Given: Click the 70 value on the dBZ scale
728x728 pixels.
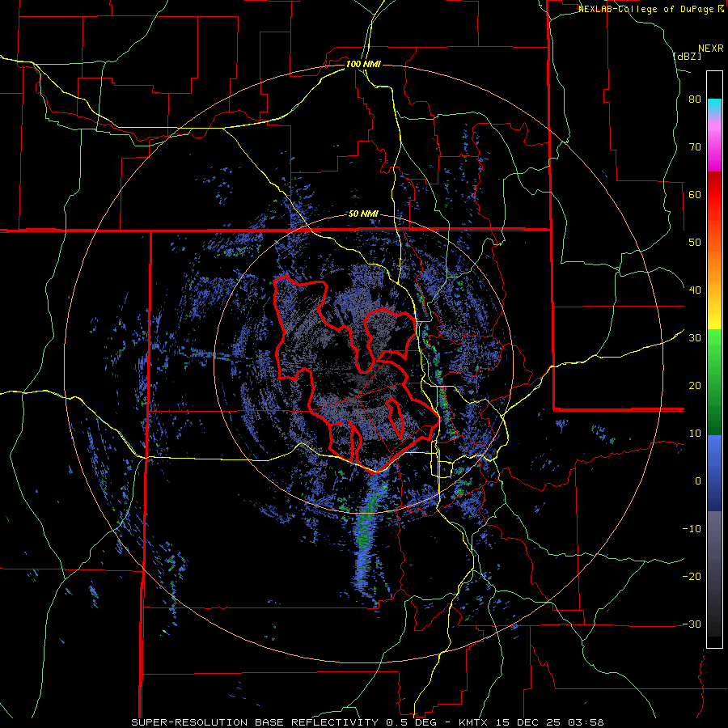Looking at the screenshot, I should [x=695, y=147].
